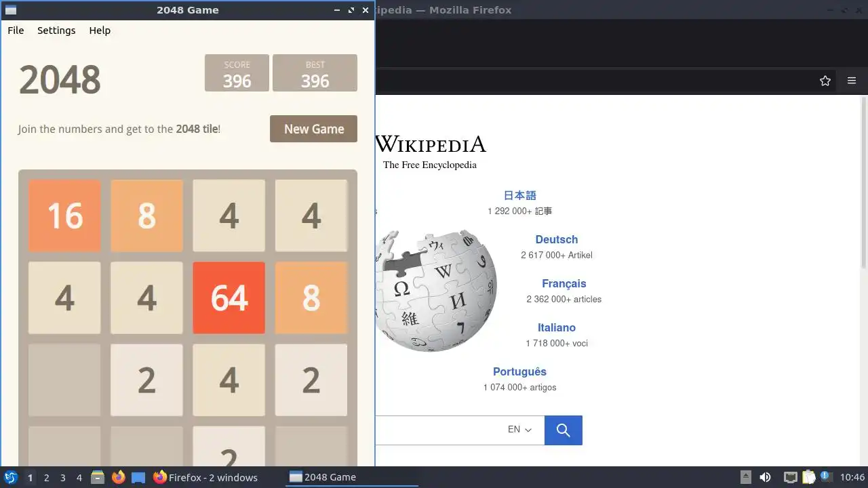Click the '2 617 000+ Artikel' text
The width and height of the screenshot is (868, 488).
click(x=557, y=256)
